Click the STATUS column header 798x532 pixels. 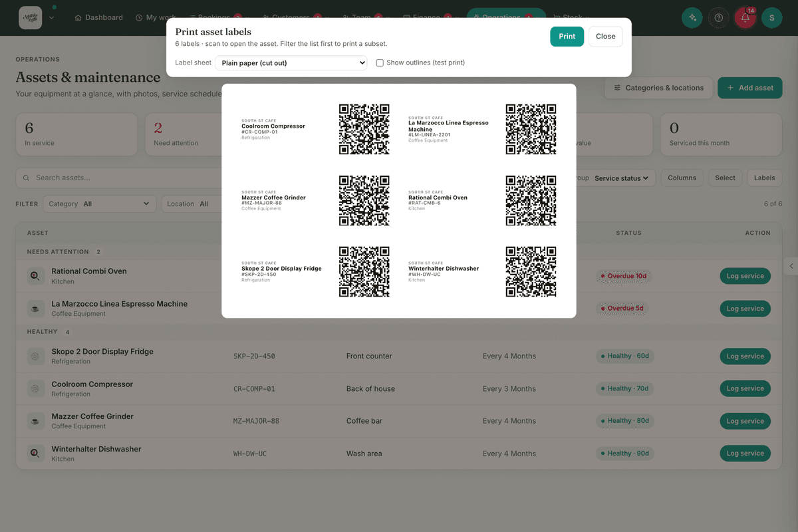(x=628, y=233)
